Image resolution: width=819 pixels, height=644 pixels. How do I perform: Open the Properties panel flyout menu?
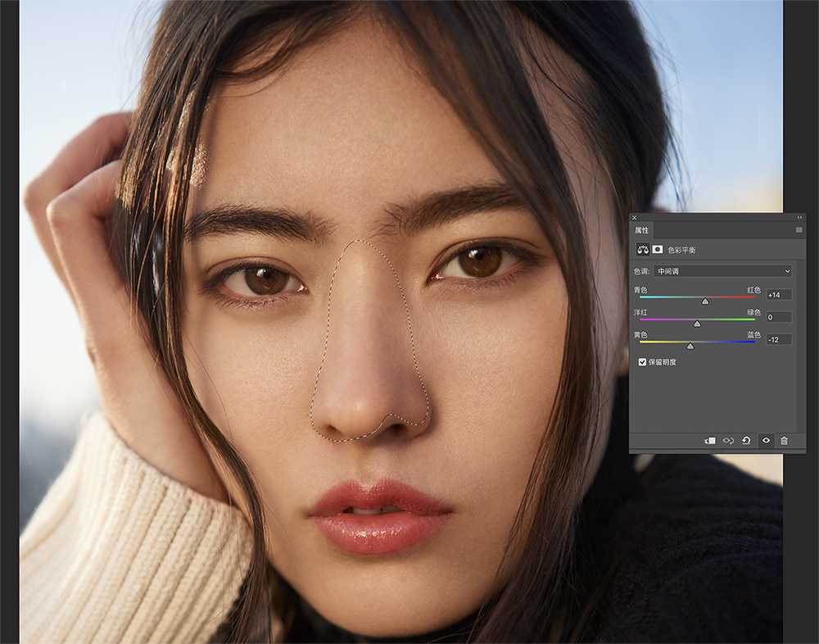799,230
